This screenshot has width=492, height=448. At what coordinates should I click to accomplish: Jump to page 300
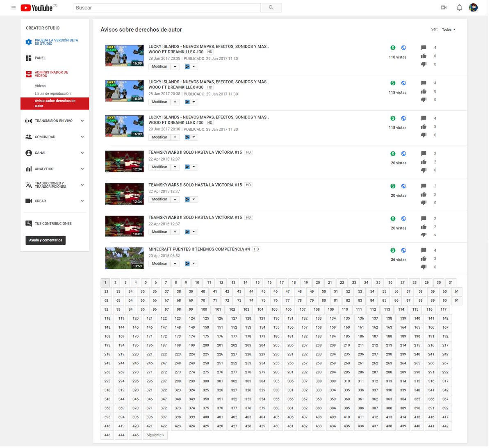(206, 381)
